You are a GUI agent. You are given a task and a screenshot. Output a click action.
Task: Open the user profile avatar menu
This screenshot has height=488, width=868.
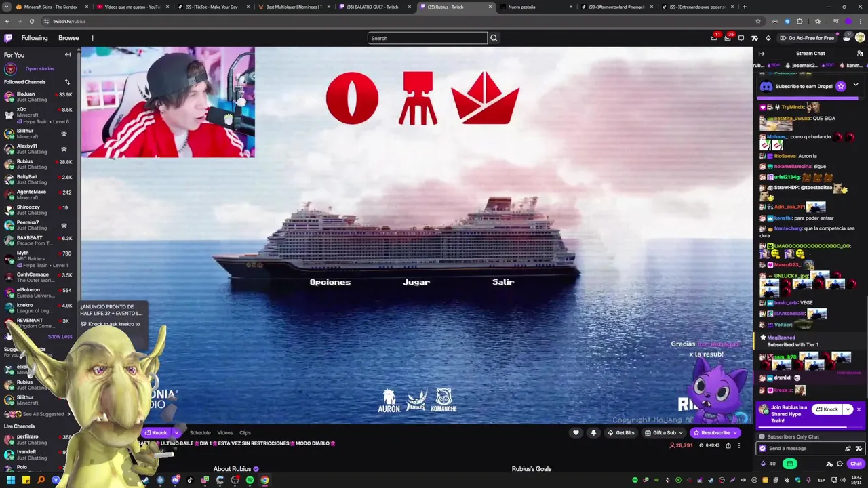[x=860, y=38]
